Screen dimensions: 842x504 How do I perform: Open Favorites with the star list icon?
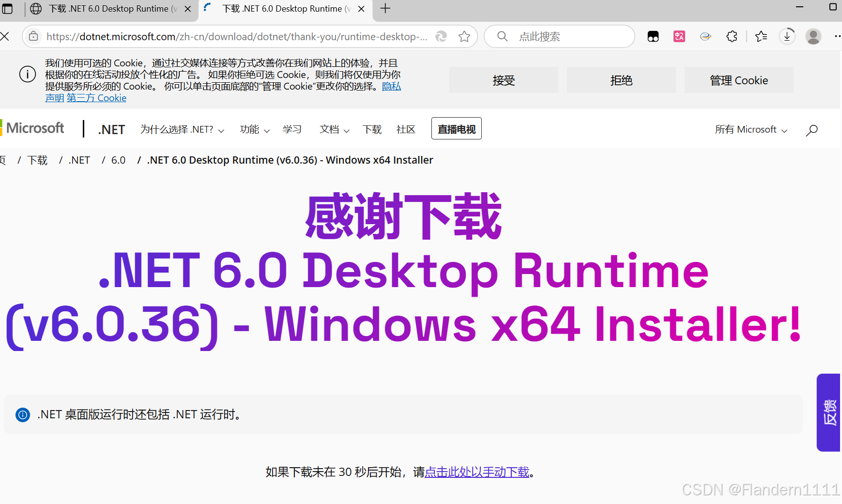point(760,36)
